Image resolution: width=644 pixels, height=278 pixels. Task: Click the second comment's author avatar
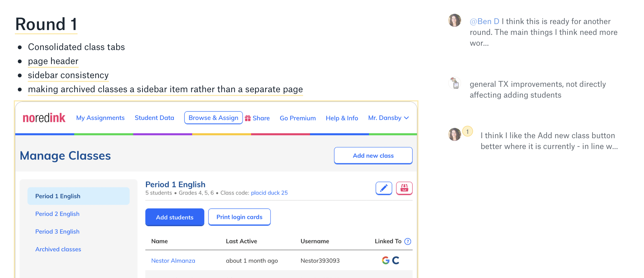pos(455,83)
